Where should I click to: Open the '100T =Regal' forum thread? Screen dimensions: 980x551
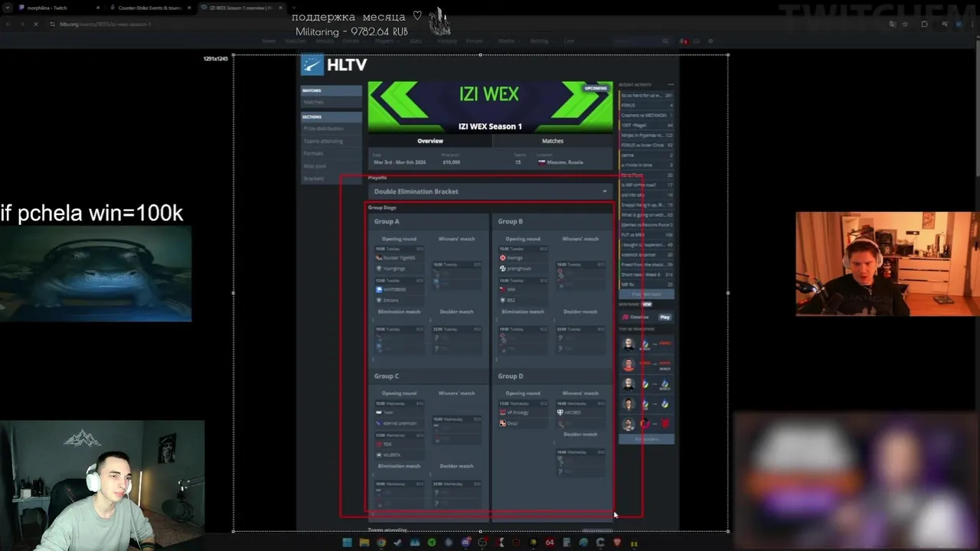647,125
